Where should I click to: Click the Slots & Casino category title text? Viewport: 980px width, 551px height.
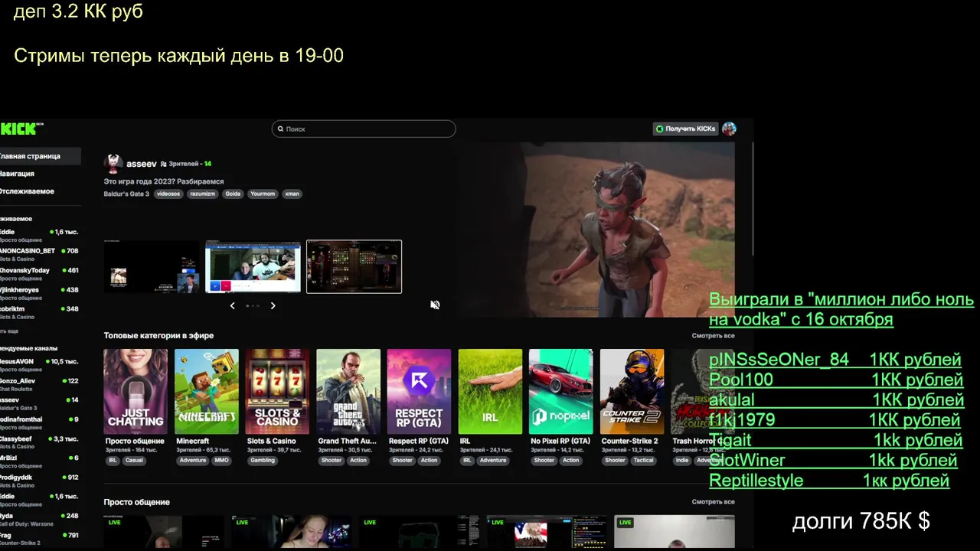pos(272,442)
